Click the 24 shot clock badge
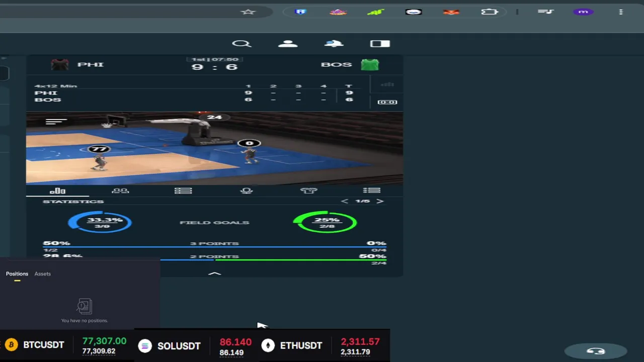 click(214, 117)
